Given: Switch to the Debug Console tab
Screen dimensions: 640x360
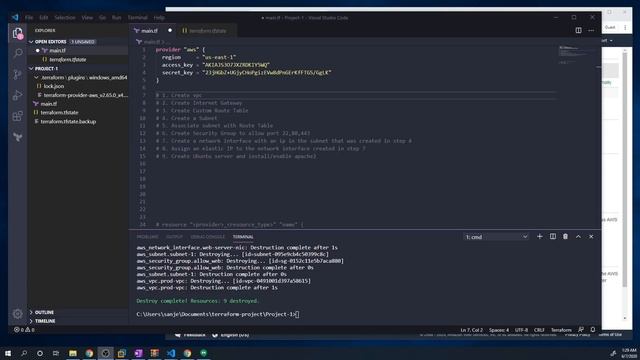Looking at the screenshot, I should pyautogui.click(x=207, y=237).
